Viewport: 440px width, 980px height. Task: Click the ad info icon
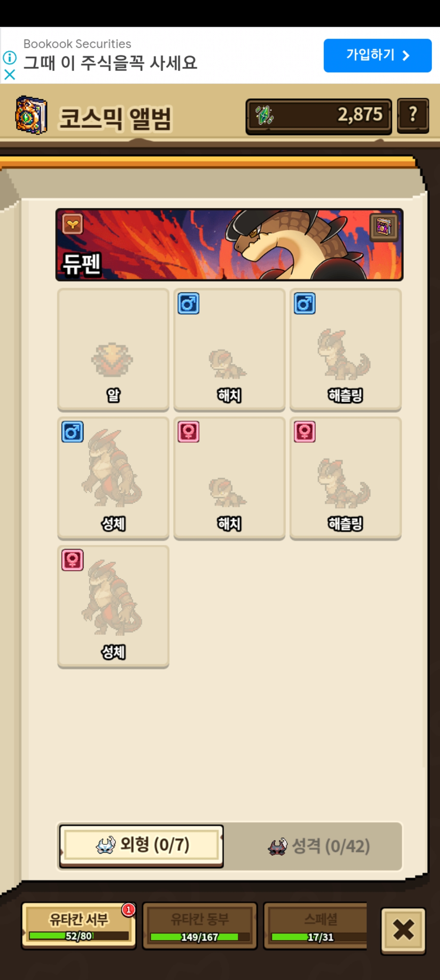[10, 57]
